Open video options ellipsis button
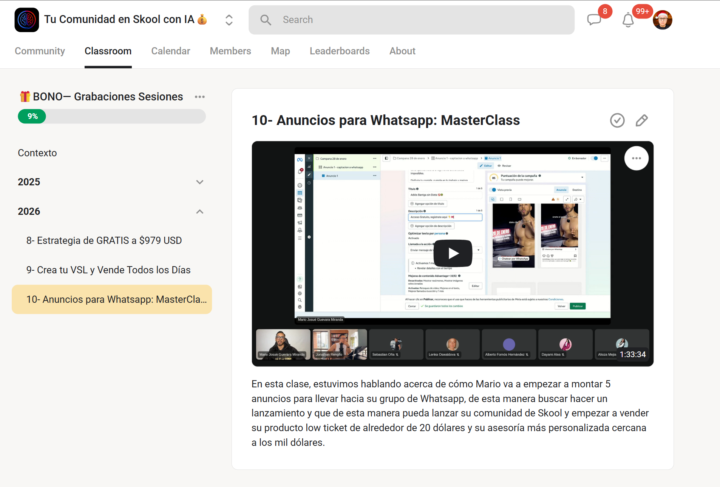The width and height of the screenshot is (720, 487). (x=636, y=158)
